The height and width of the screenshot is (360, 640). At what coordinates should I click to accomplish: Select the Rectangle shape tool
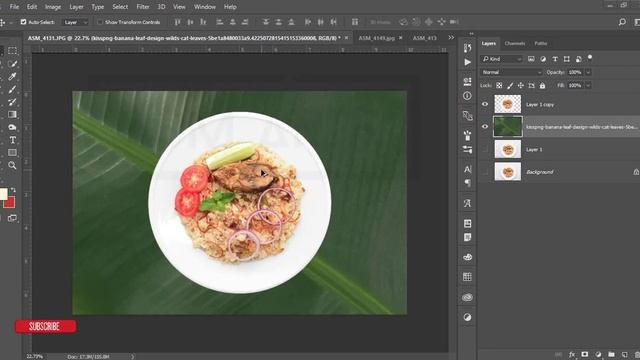[12, 153]
